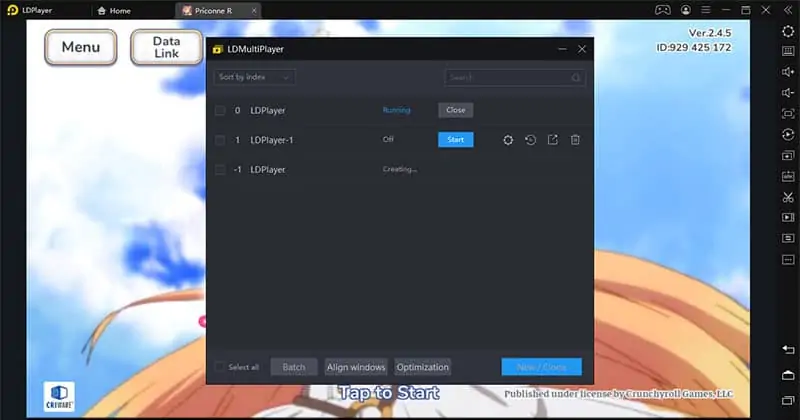Click the New / Clone button
This screenshot has height=420, width=800.
[x=541, y=367]
